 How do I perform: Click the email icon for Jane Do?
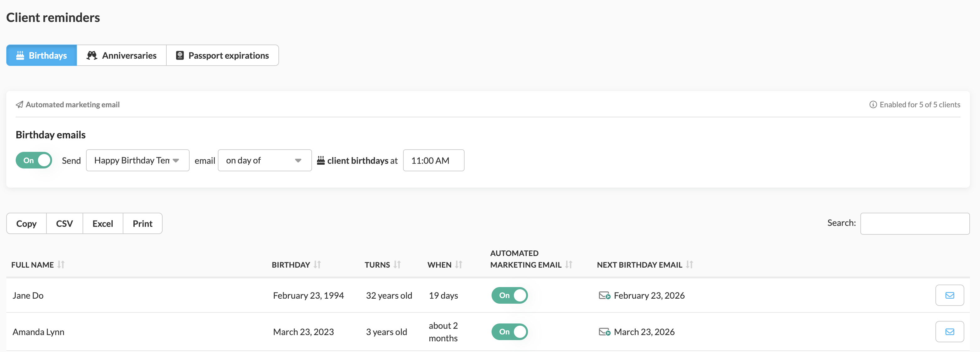coord(949,295)
